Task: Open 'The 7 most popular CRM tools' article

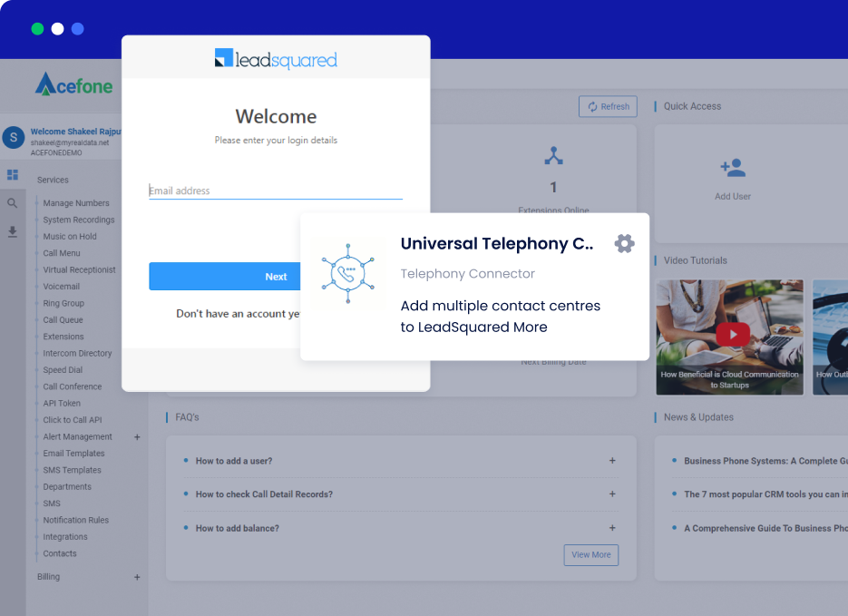Action: [765, 494]
